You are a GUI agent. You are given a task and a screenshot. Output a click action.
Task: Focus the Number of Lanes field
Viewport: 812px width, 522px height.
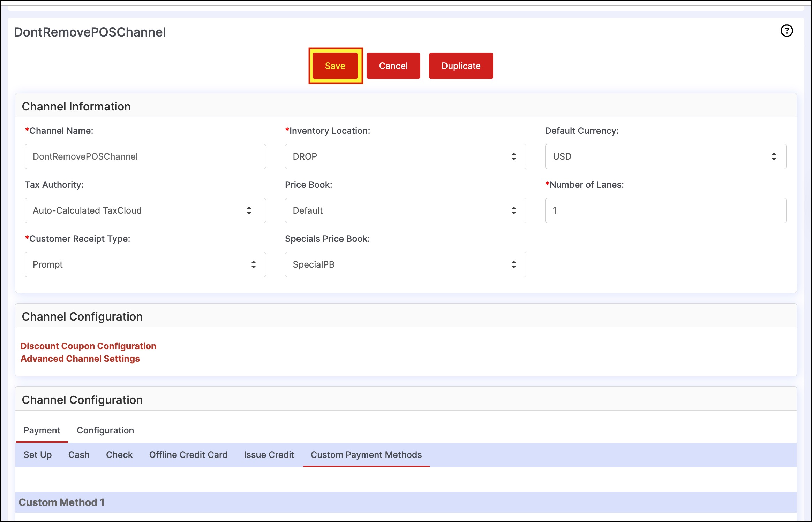pyautogui.click(x=665, y=210)
